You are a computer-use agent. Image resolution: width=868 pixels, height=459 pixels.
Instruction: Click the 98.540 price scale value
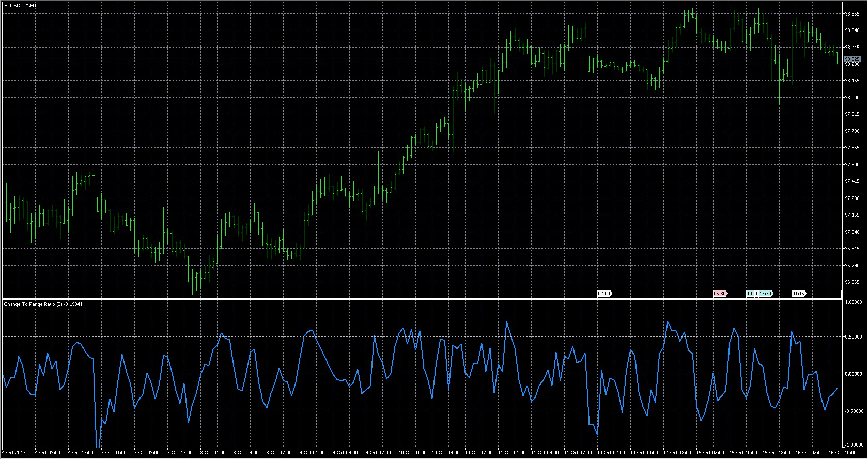[x=851, y=30]
